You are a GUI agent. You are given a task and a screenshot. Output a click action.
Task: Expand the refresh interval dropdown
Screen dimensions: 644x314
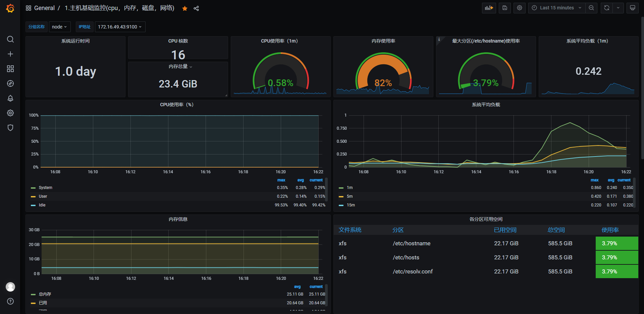[618, 8]
